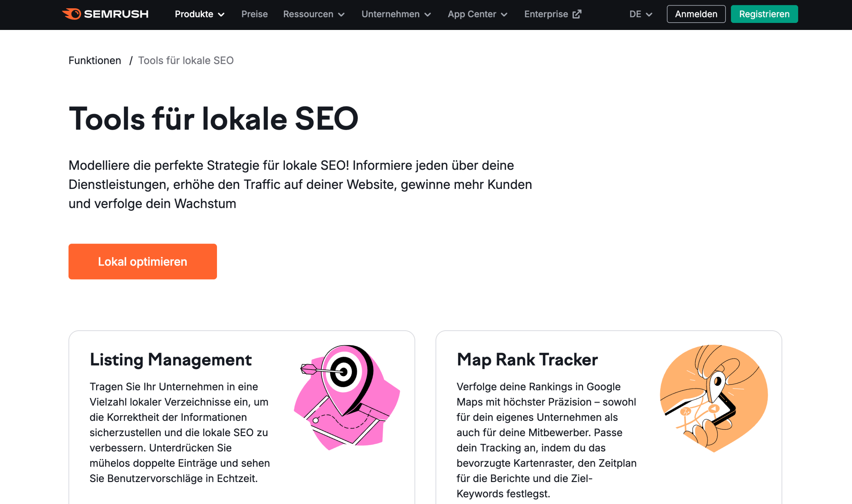852x504 pixels.
Task: Open the App Center dropdown
Action: [477, 14]
